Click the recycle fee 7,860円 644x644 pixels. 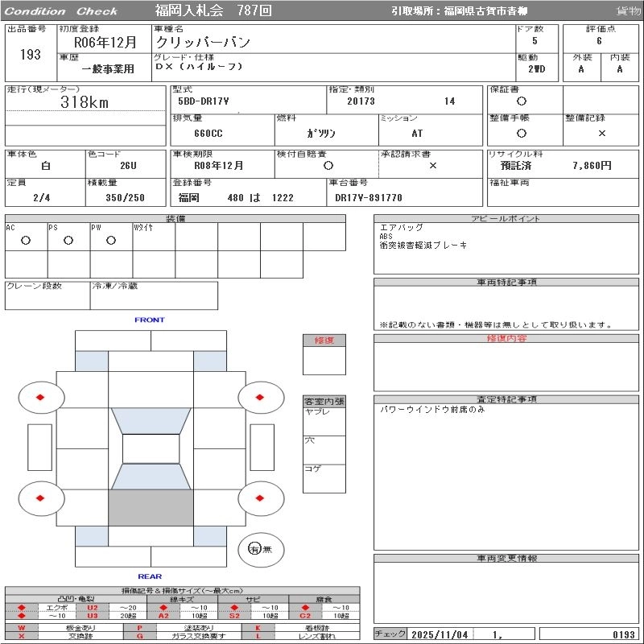592,166
